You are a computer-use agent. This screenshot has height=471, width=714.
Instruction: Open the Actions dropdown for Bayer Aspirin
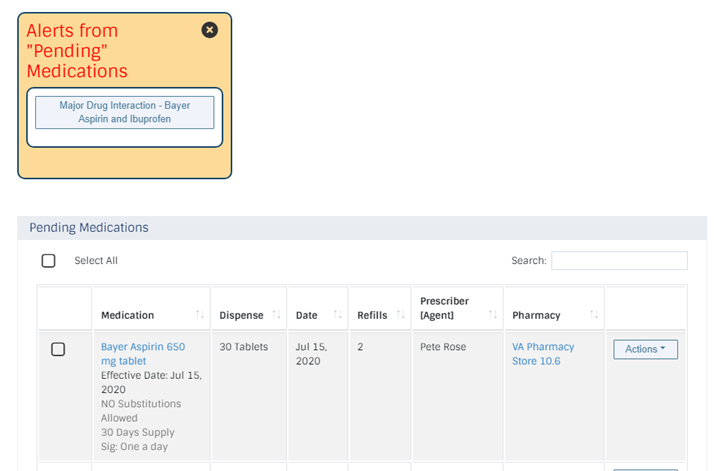[x=645, y=349]
